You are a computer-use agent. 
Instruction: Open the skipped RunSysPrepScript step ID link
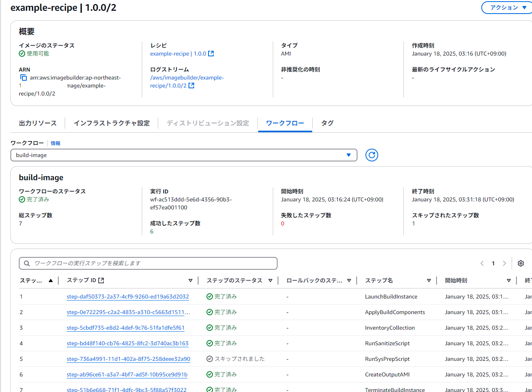128,359
